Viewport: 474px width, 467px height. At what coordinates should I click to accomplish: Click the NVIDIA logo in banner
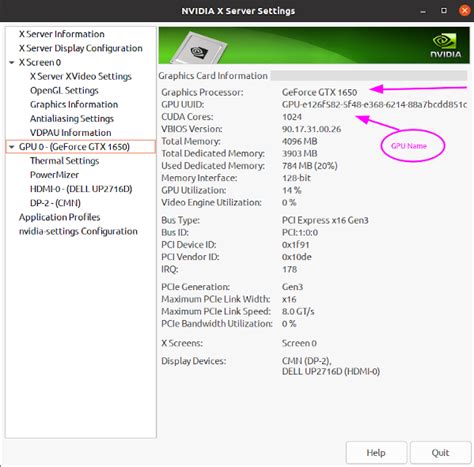point(446,46)
